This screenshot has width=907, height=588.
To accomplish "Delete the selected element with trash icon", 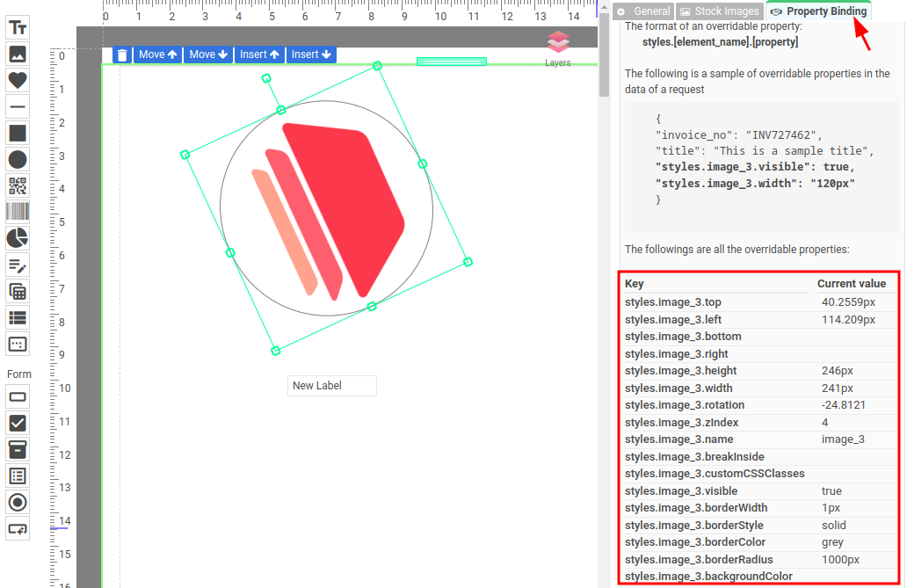I will pos(122,55).
